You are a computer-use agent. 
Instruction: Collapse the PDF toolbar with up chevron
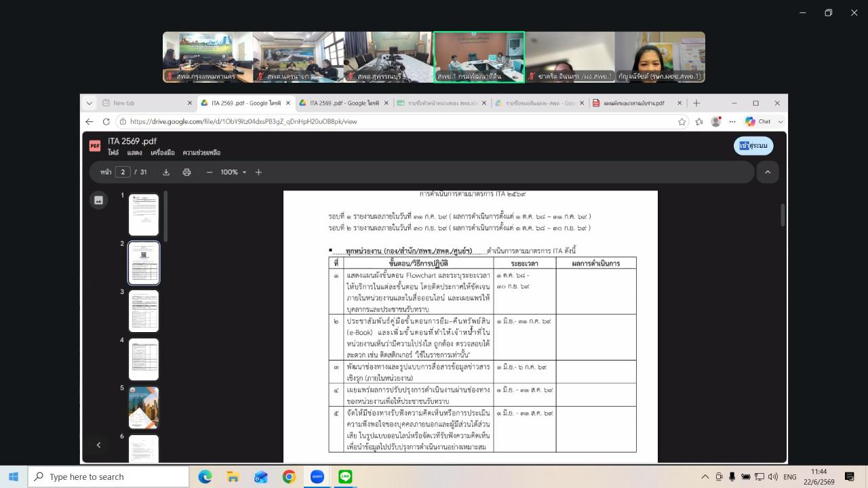768,172
